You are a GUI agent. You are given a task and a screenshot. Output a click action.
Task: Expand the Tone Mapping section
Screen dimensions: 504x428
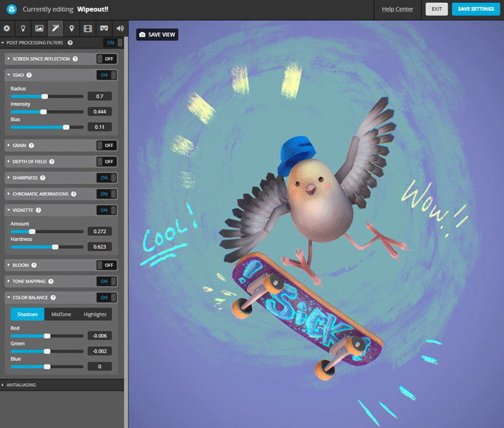coord(31,282)
